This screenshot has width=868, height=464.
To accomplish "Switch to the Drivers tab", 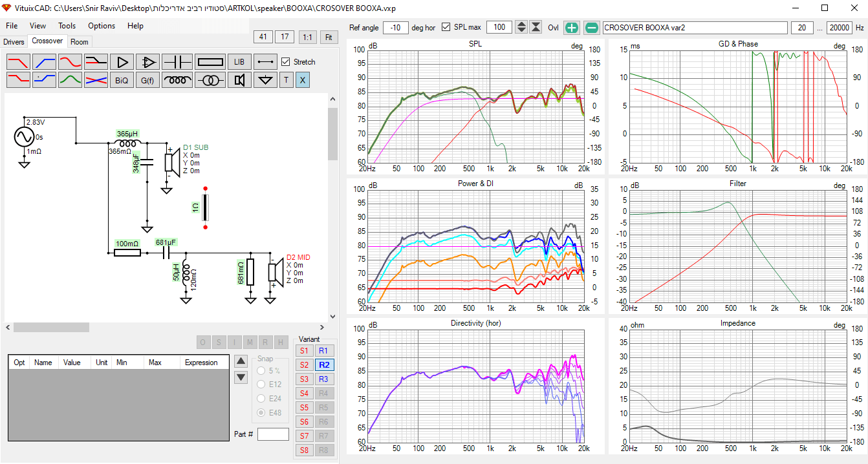I will coord(14,42).
